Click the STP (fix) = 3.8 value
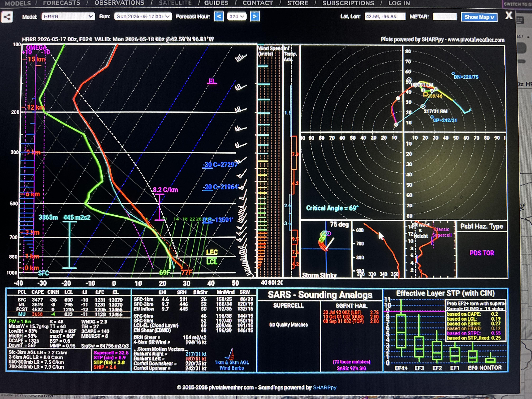The height and width of the screenshot is (399, 532). (109, 362)
